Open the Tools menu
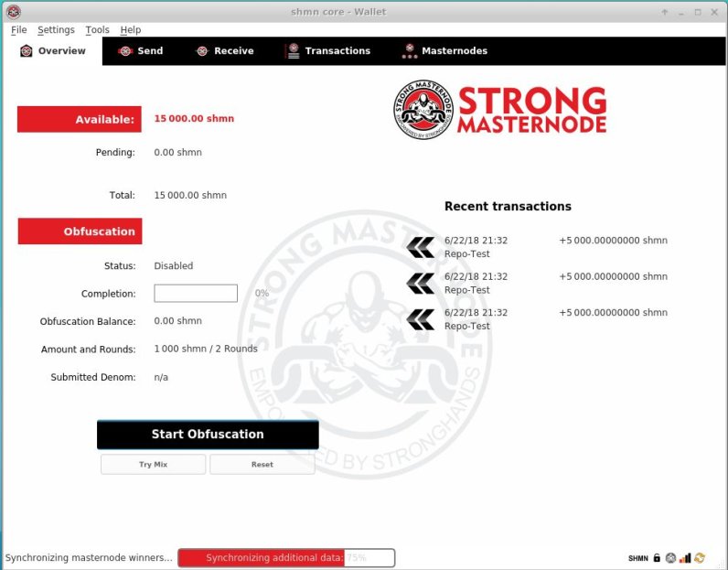Image resolution: width=728 pixels, height=570 pixels. pos(97,29)
